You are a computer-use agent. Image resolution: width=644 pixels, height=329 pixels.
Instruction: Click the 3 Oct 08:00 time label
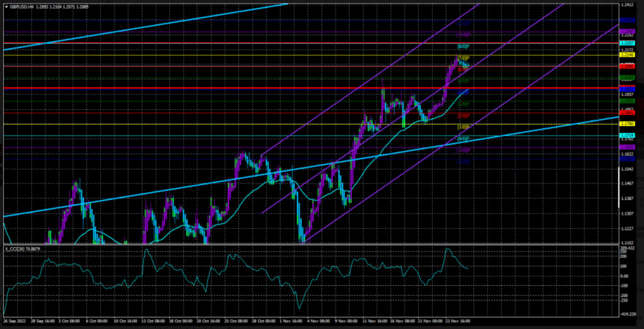[x=69, y=321]
